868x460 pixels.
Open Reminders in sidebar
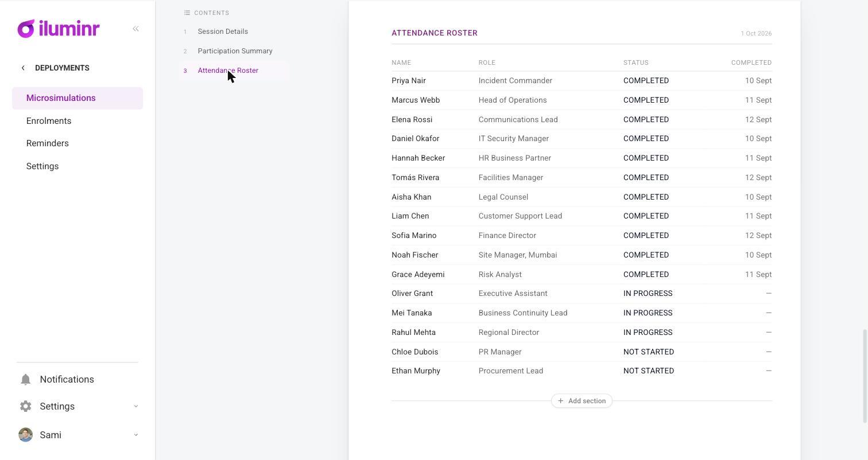pyautogui.click(x=48, y=143)
